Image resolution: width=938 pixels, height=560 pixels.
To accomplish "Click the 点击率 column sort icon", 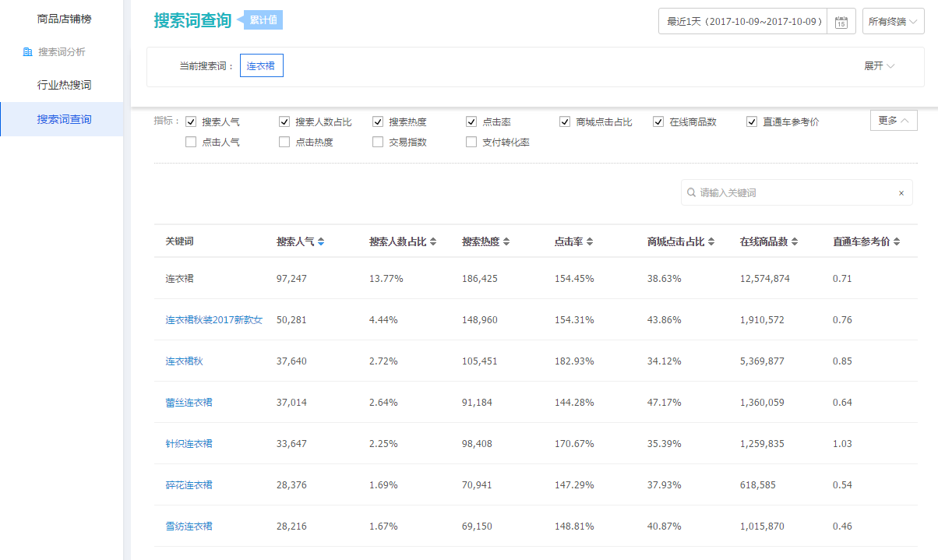I will (x=590, y=242).
